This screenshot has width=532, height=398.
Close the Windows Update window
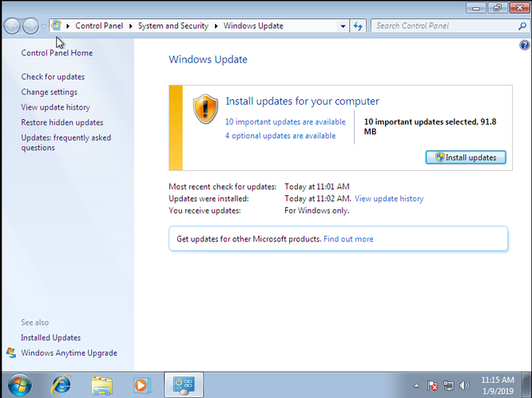[x=520, y=8]
